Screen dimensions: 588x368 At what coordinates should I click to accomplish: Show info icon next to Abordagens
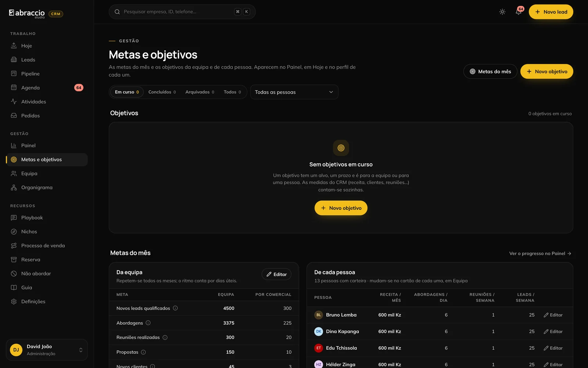148,323
